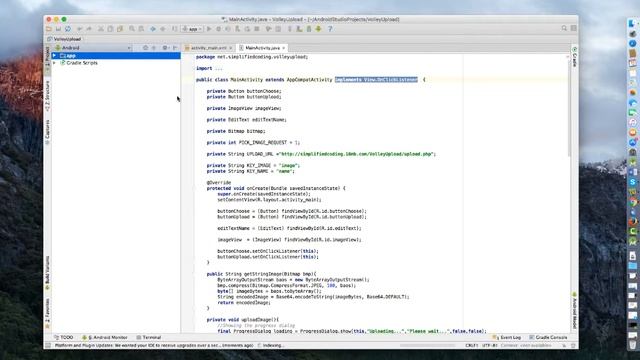
Task: Open the Gradle Console panel
Action: [x=548, y=338]
